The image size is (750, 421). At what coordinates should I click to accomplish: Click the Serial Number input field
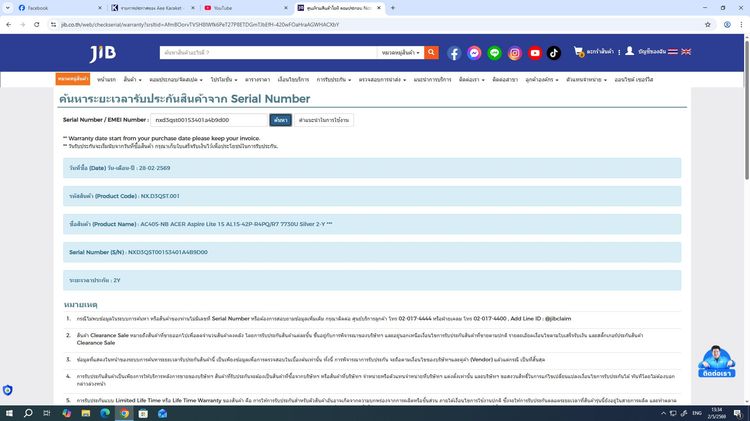click(209, 120)
